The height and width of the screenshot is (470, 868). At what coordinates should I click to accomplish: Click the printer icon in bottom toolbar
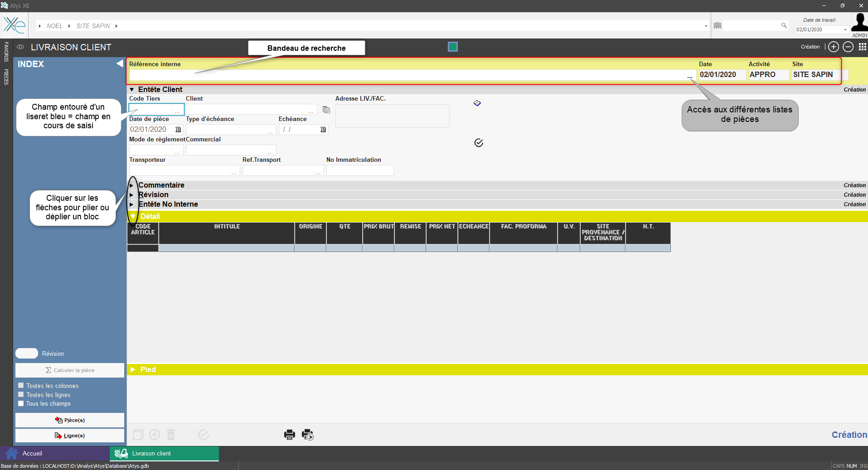click(289, 435)
